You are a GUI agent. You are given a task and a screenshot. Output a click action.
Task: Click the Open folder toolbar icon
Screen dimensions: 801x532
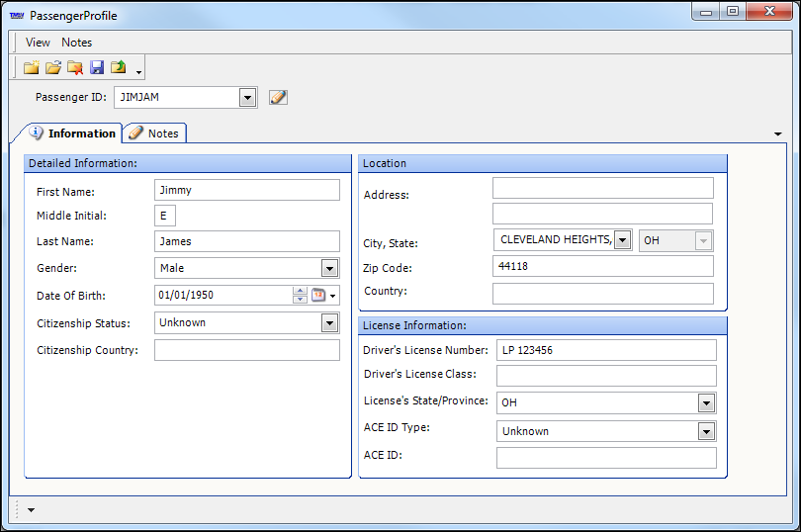click(x=53, y=67)
